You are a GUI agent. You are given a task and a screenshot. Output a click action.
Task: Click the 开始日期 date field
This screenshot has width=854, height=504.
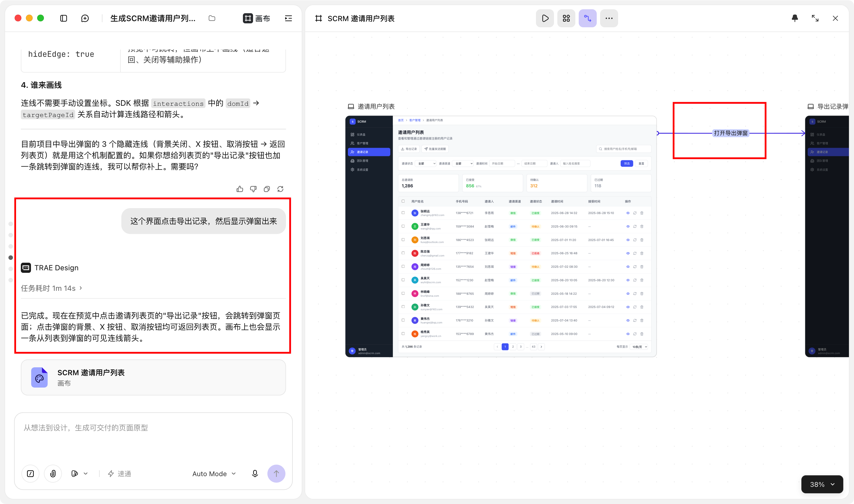pos(502,163)
